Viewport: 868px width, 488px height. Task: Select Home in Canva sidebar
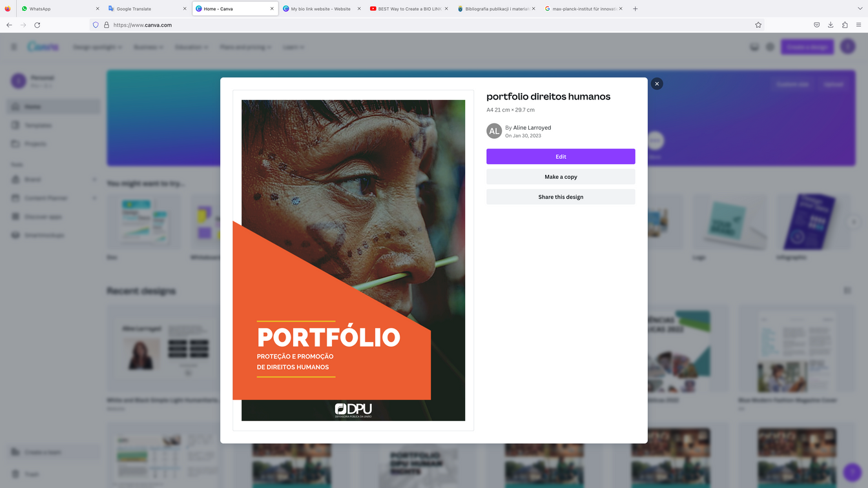54,107
